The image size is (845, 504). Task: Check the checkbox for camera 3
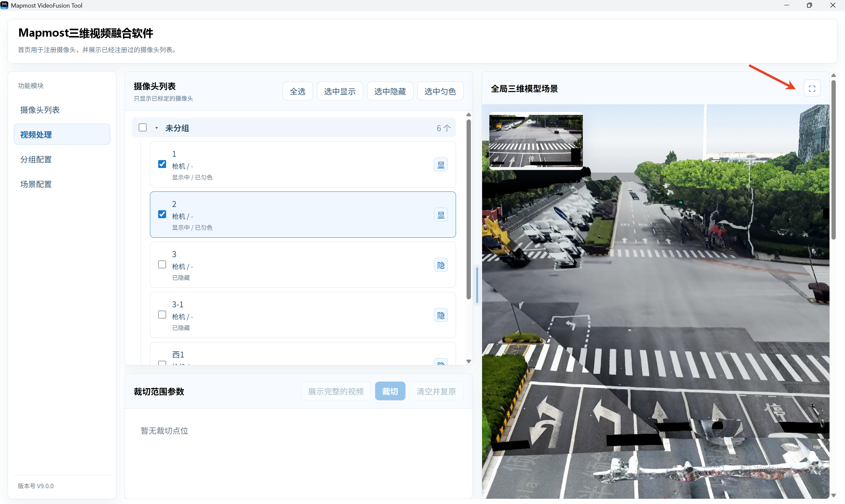[162, 265]
